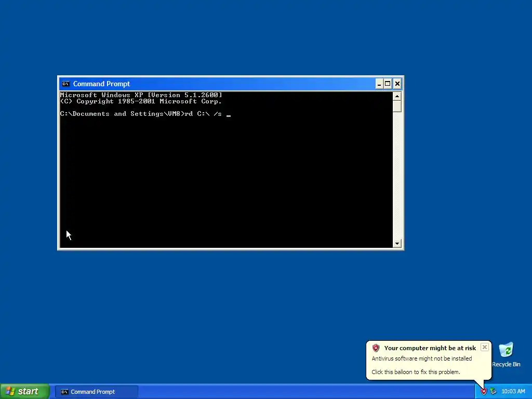Click the 'Your computer might be at risk' balloon
The height and width of the screenshot is (399, 532).
coord(429,360)
